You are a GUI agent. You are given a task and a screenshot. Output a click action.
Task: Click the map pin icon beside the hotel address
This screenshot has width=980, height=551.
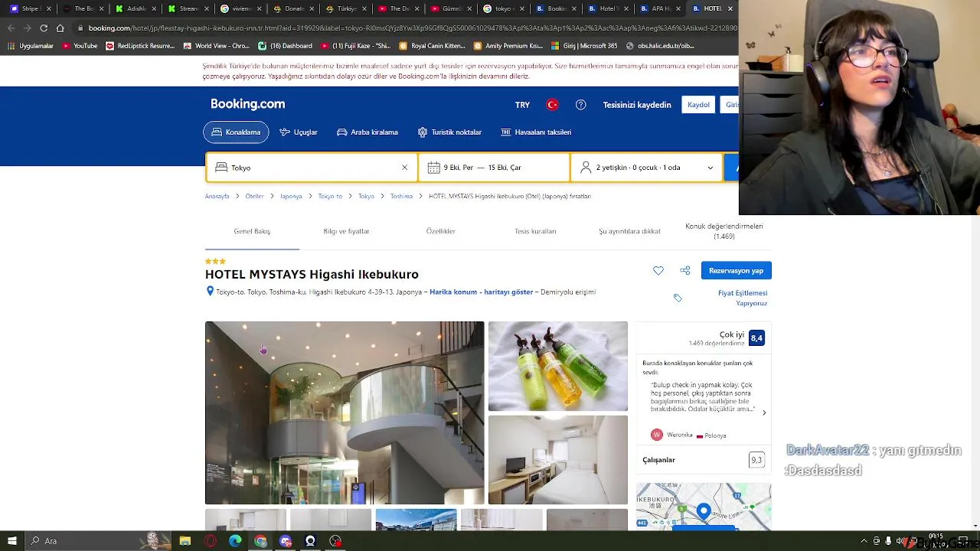[x=210, y=292]
